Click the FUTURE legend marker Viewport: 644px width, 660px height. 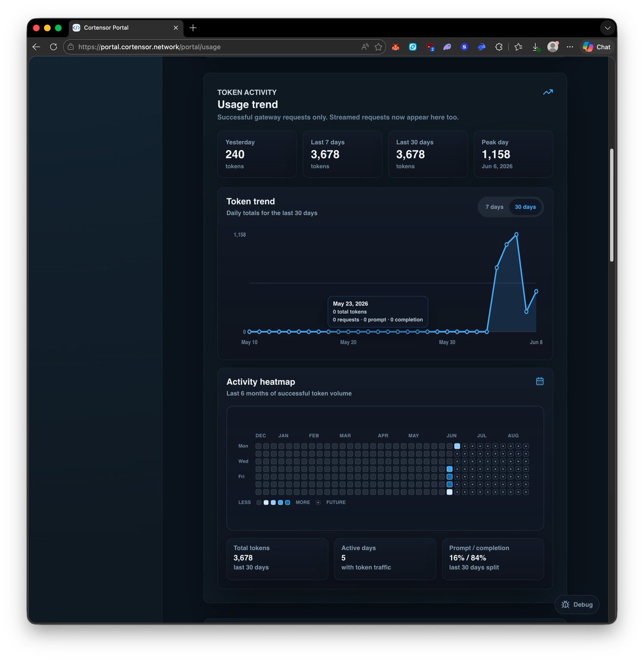(x=318, y=503)
